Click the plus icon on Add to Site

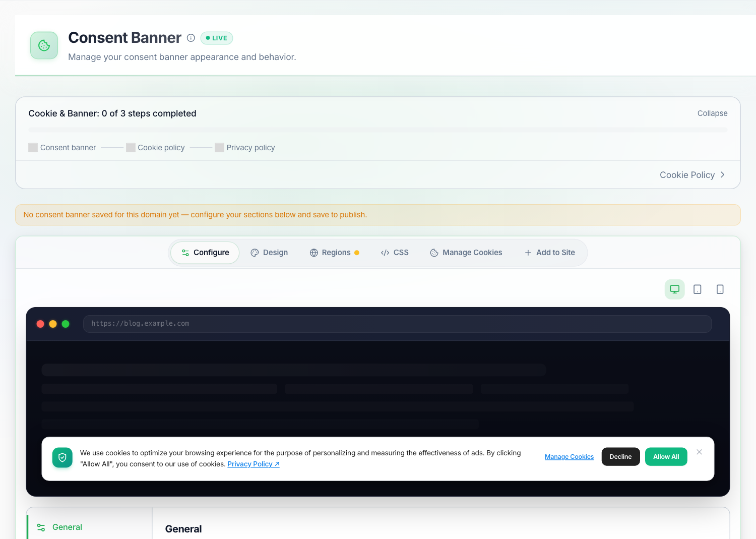pos(528,253)
